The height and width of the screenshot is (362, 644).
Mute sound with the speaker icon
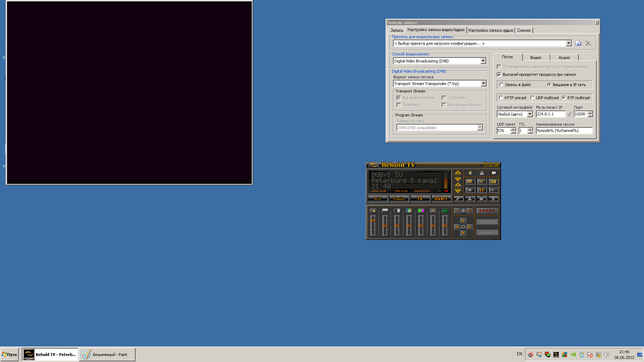470,173
